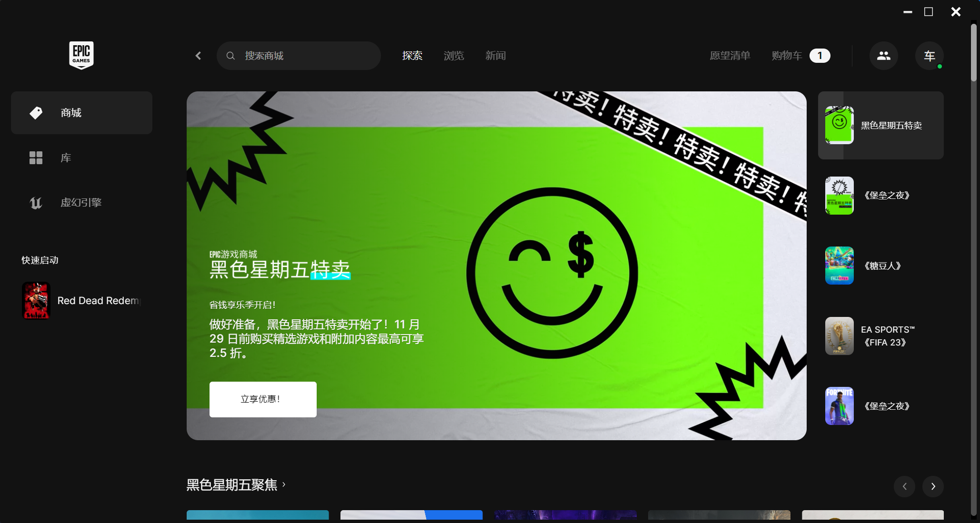Launch Red Dead Redemption from quick launch

click(81, 301)
